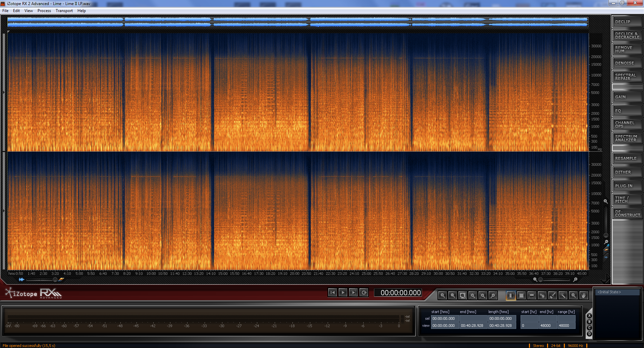Open the Spectral Repair module
This screenshot has width=644, height=348.
[x=627, y=77]
